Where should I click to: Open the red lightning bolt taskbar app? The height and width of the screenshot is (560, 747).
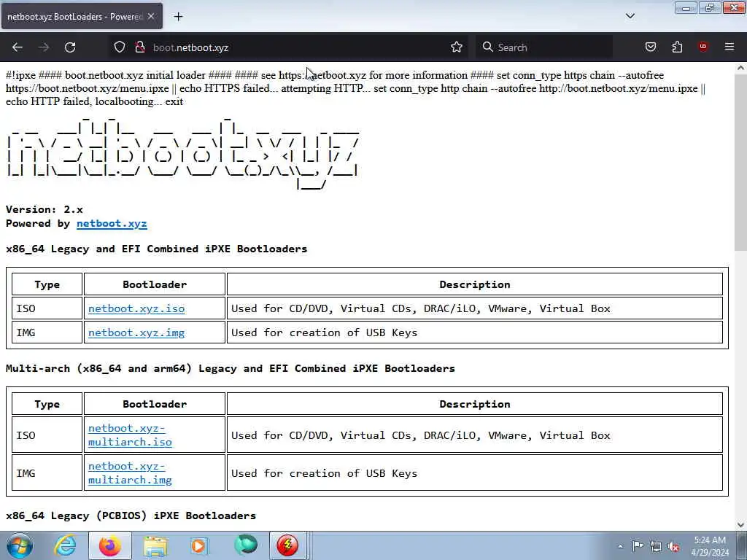click(x=287, y=545)
